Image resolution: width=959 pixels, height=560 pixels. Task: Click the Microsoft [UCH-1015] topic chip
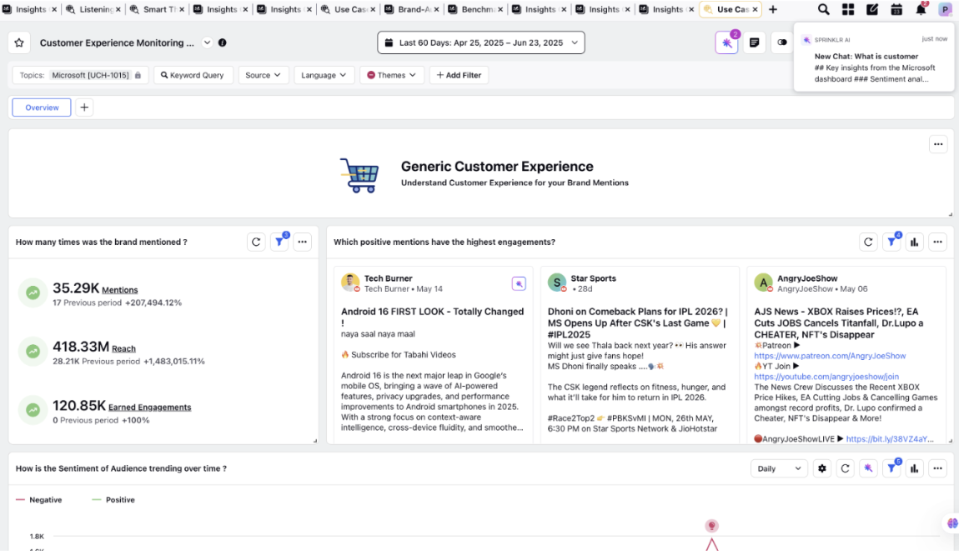(91, 75)
